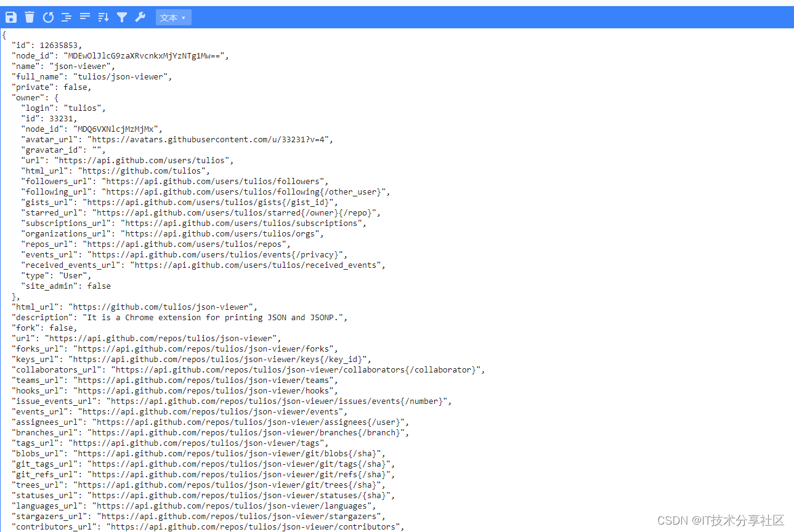Click the save (floppy disk) icon
Image resolution: width=794 pixels, height=532 pixels.
pos(11,17)
